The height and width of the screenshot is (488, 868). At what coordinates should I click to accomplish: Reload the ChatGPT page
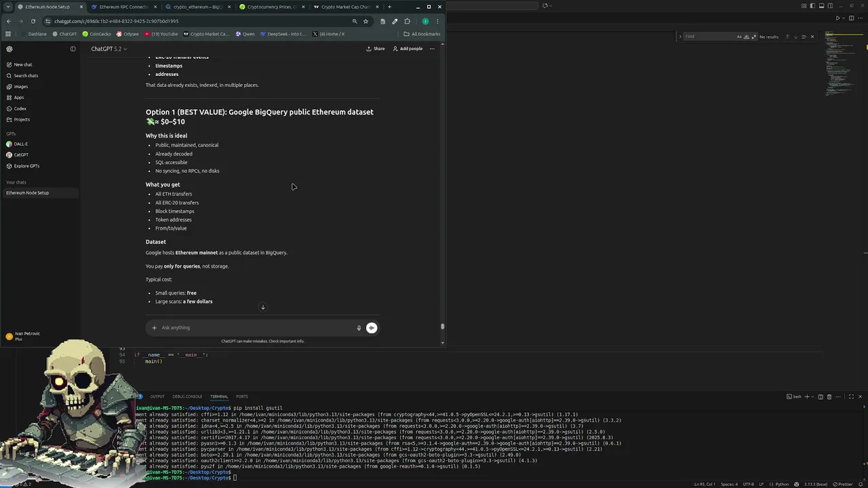click(x=33, y=21)
